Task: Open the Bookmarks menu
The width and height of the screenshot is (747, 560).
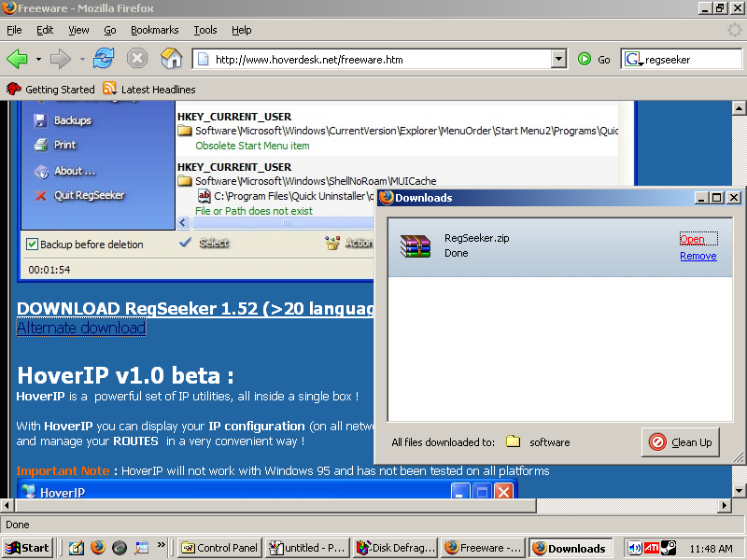Action: [x=154, y=30]
